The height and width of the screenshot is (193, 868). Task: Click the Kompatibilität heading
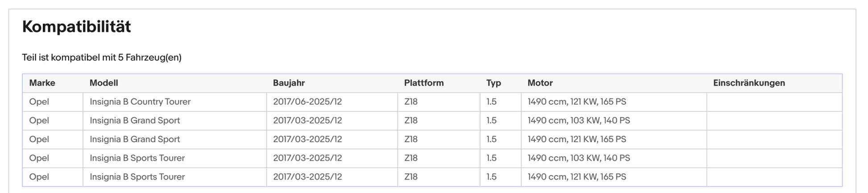pos(76,27)
